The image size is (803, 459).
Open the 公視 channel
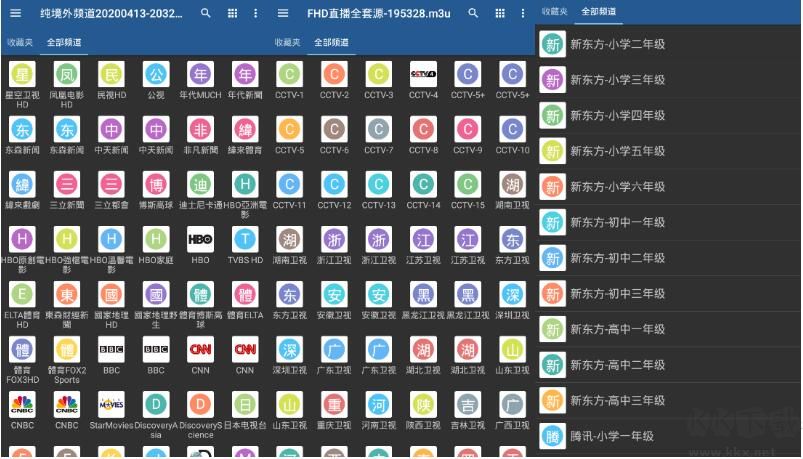point(156,80)
